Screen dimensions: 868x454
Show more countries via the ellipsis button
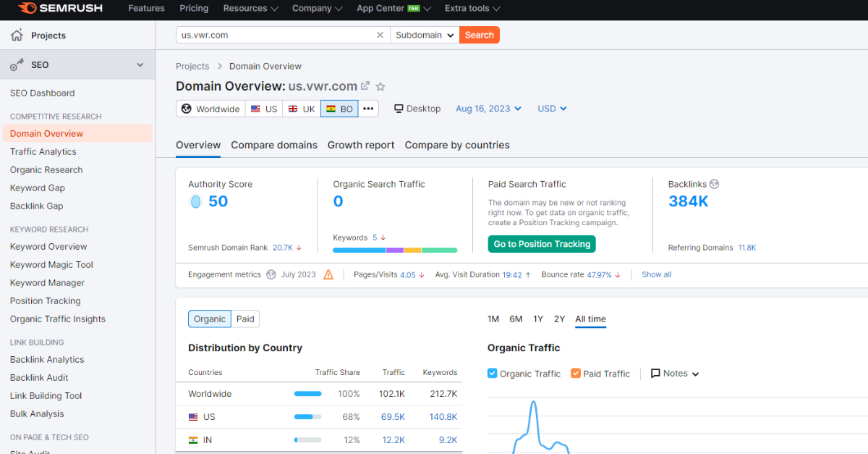tap(368, 108)
